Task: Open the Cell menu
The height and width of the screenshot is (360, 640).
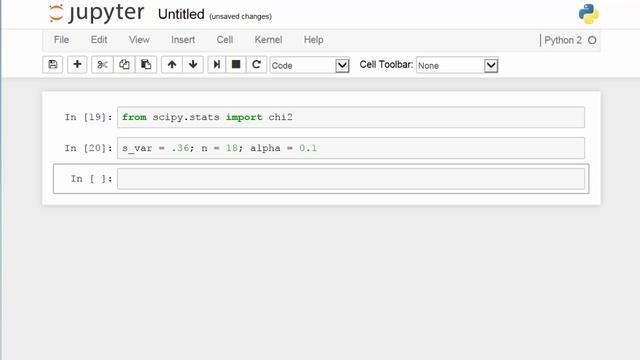Action: tap(225, 40)
